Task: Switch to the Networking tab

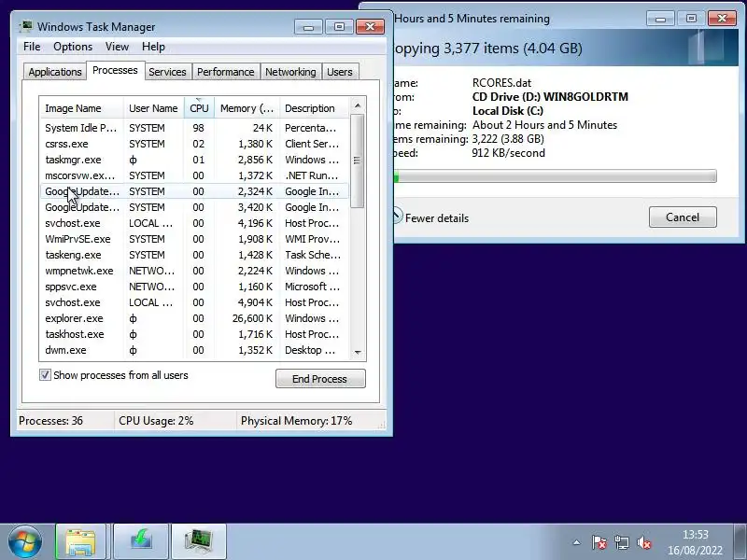Action: tap(290, 72)
